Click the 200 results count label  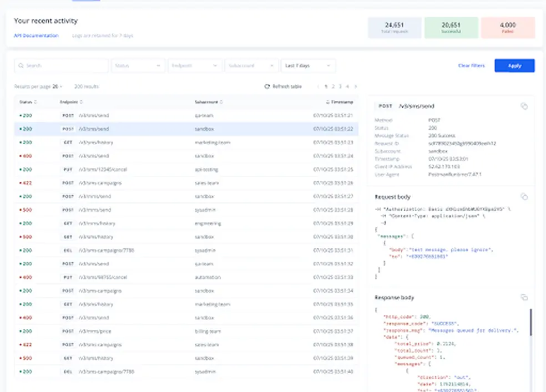87,86
